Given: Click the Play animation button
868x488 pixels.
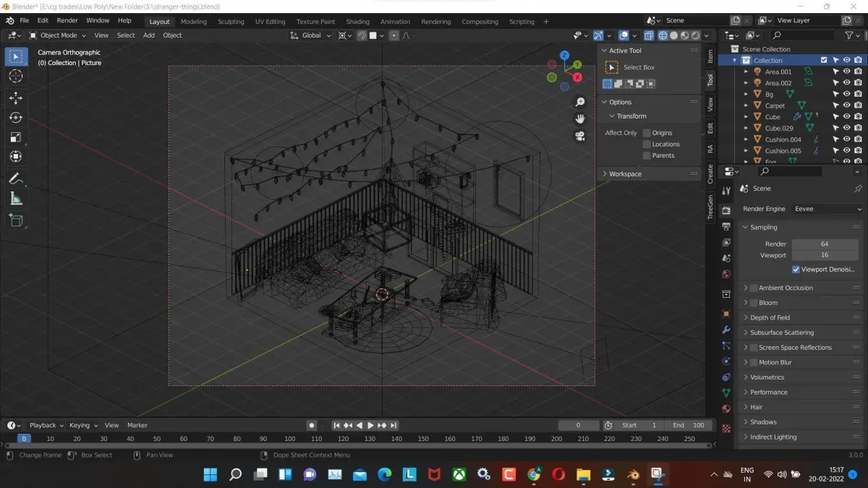Looking at the screenshot, I should (370, 426).
